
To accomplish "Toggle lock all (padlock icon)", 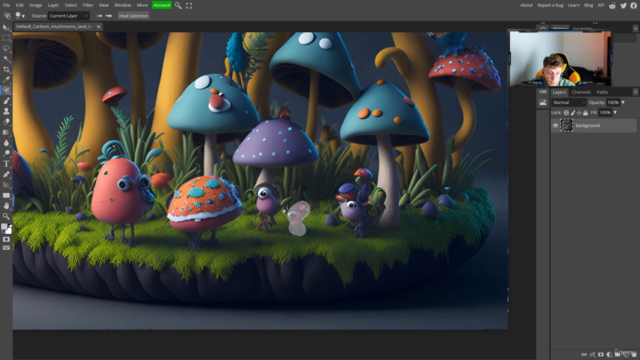I will [x=585, y=113].
